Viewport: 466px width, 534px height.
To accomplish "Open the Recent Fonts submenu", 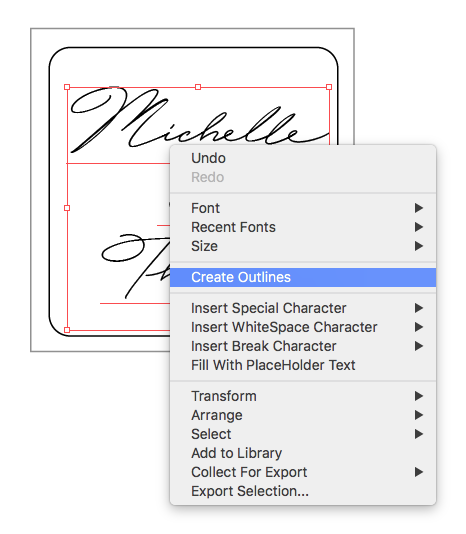I will tap(303, 227).
